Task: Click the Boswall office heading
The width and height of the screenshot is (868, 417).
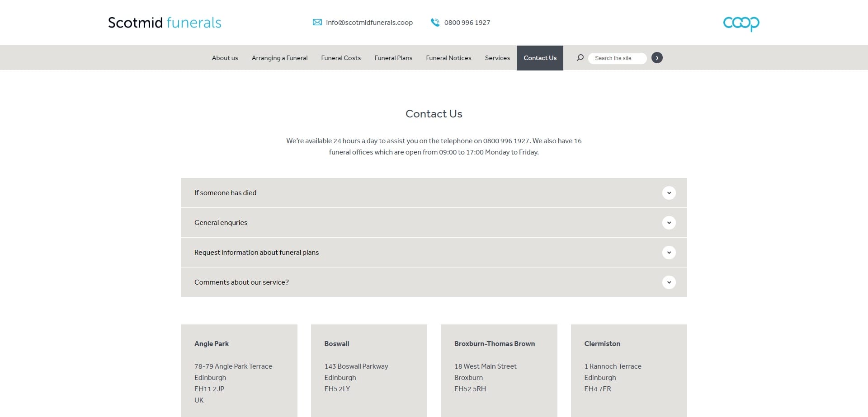Action: coord(337,344)
